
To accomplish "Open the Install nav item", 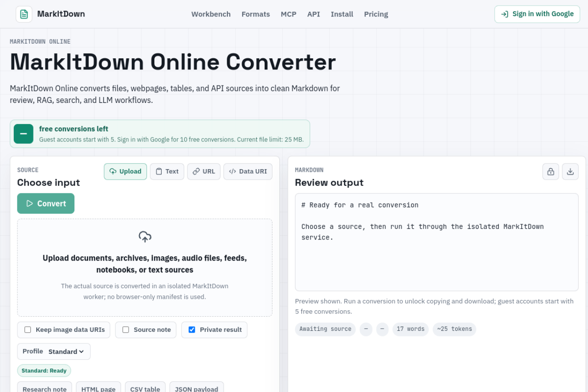I will (342, 14).
